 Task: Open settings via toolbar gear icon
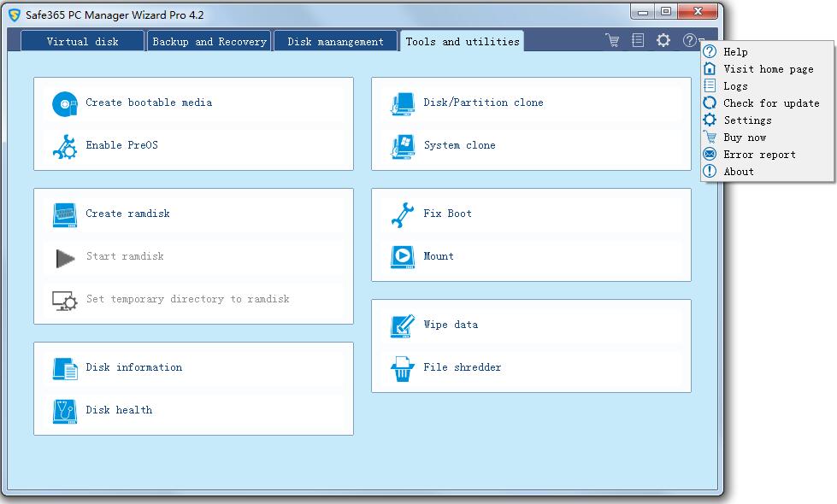663,40
